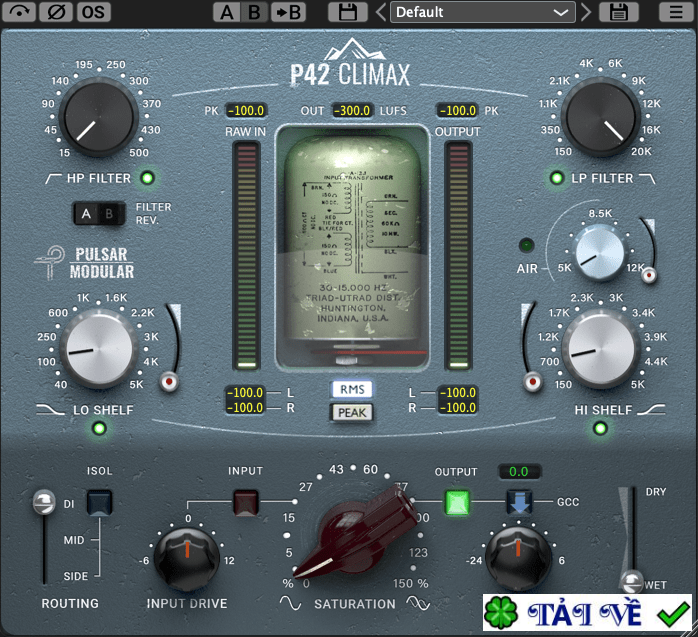The height and width of the screenshot is (637, 698).
Task: Click the Lo Shelf gain red handle
Action: 169,381
